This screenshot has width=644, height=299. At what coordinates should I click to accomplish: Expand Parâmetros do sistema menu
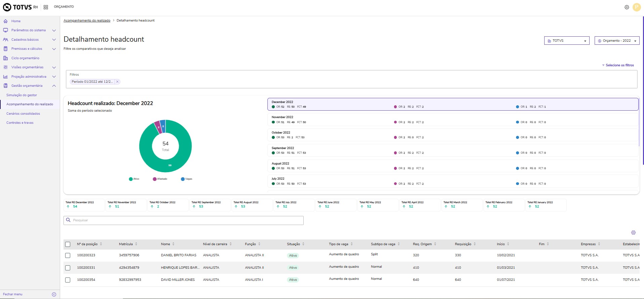(29, 30)
